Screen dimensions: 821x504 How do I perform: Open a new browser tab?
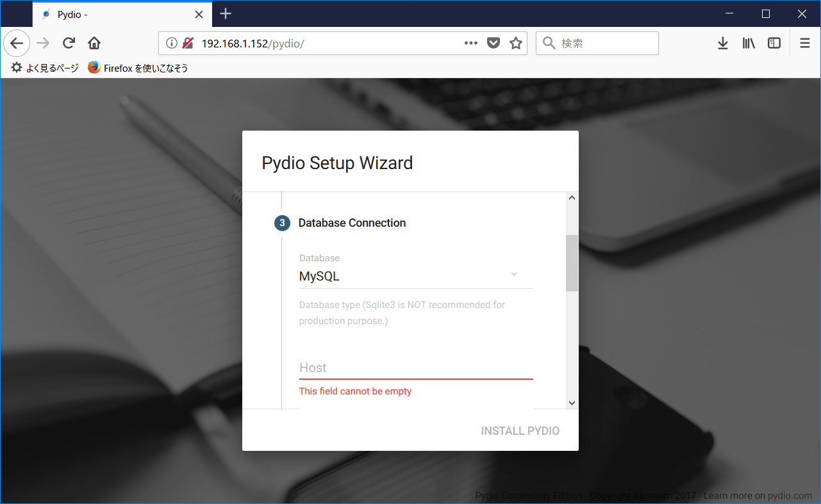225,13
